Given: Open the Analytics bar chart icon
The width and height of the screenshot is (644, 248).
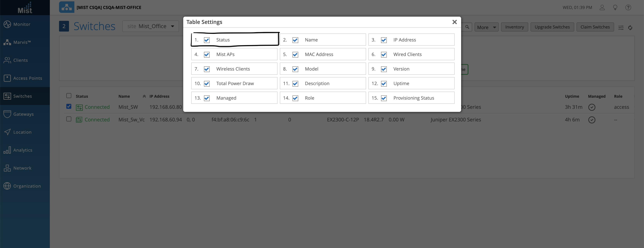Looking at the screenshot, I should pos(7,150).
